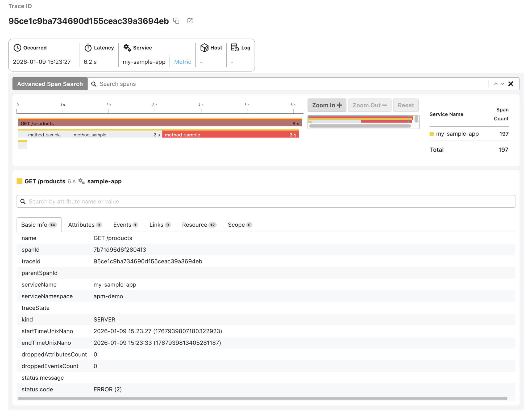
Task: Go to previous span search result
Action: [x=496, y=84]
